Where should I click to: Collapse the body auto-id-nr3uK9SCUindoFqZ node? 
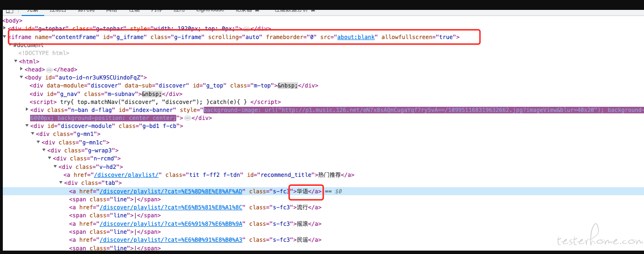pos(21,77)
